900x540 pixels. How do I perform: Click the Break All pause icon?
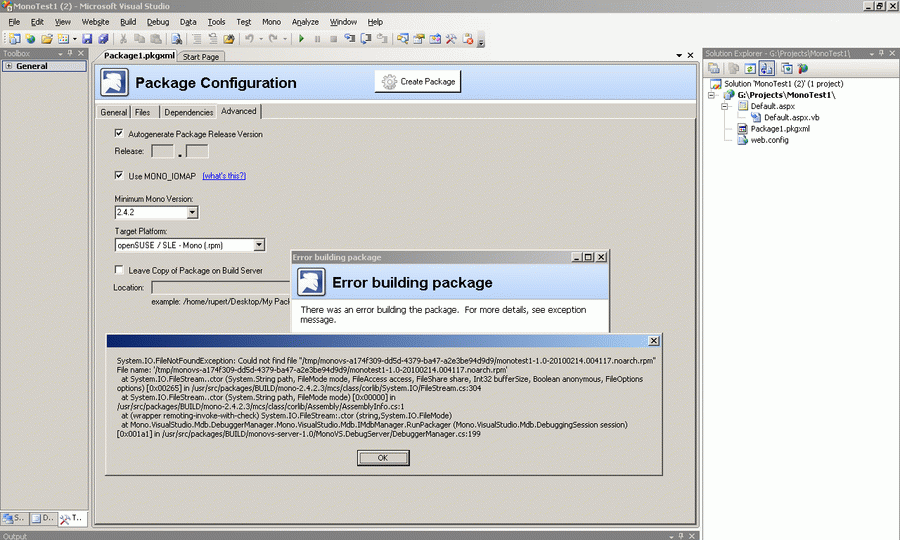[x=317, y=39]
